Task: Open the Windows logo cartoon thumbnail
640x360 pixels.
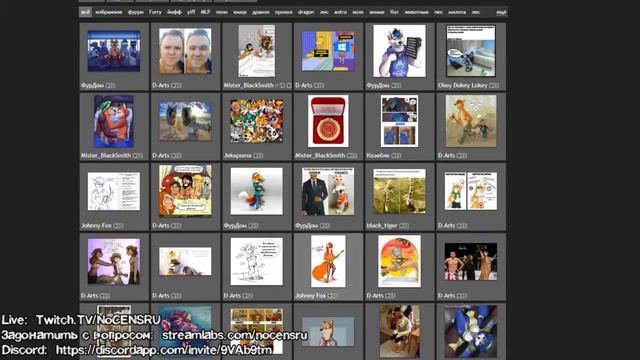Action: click(328, 51)
